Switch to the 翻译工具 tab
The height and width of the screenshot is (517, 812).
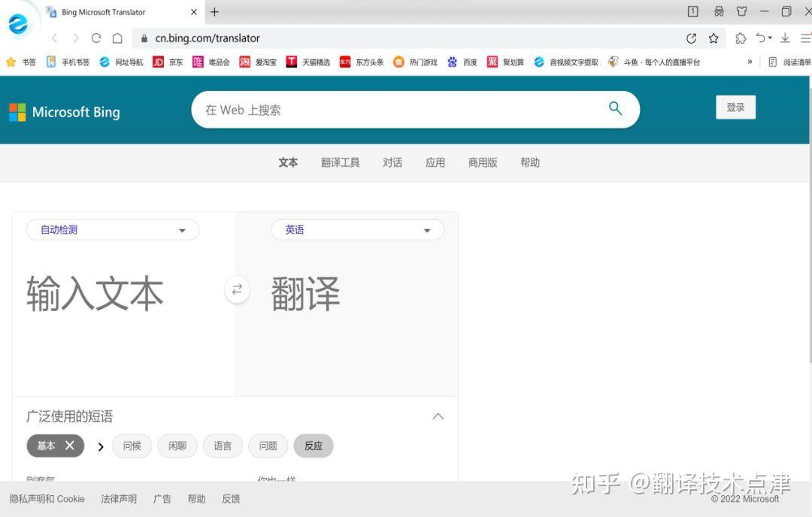340,162
